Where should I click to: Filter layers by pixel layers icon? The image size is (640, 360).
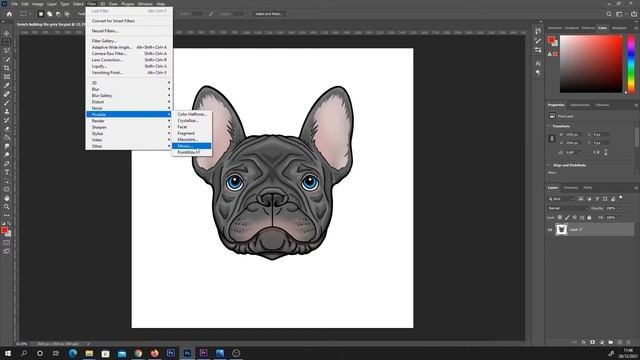(581, 199)
